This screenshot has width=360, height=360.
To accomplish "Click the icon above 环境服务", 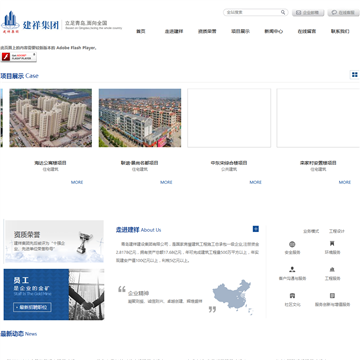I will click(332, 243).
